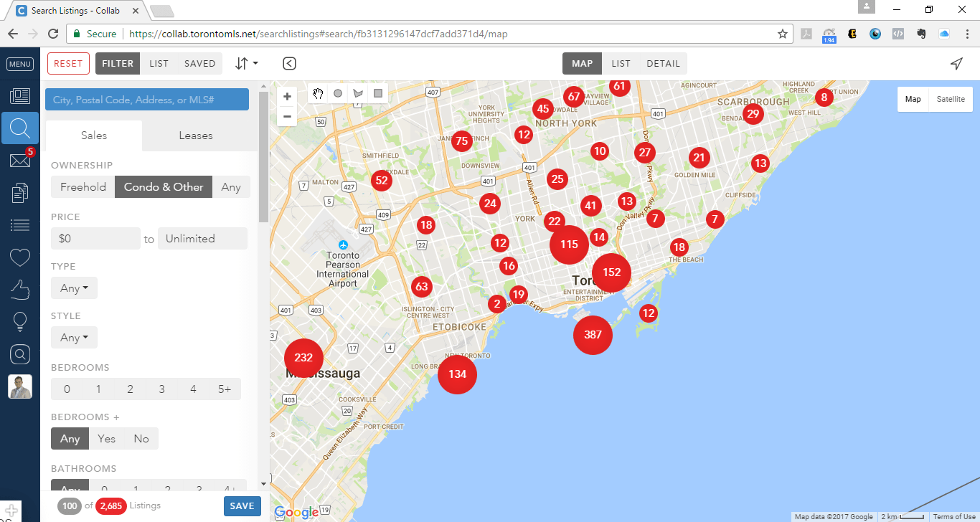Click the city or MLS# search field

pyautogui.click(x=147, y=100)
